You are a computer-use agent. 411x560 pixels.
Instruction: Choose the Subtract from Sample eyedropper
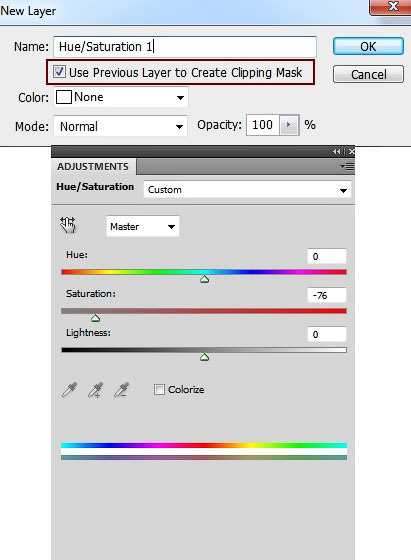121,390
